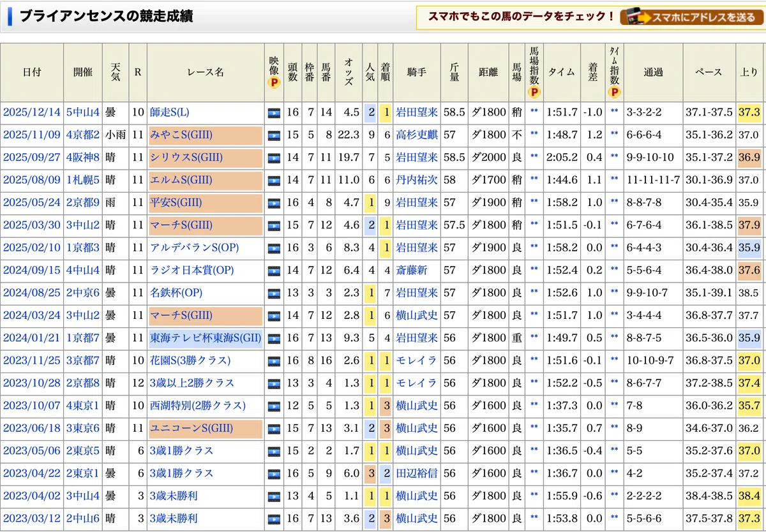766x532 pixels.
Task: Play video for 東海テレビ杯東海S race
Action: click(274, 338)
